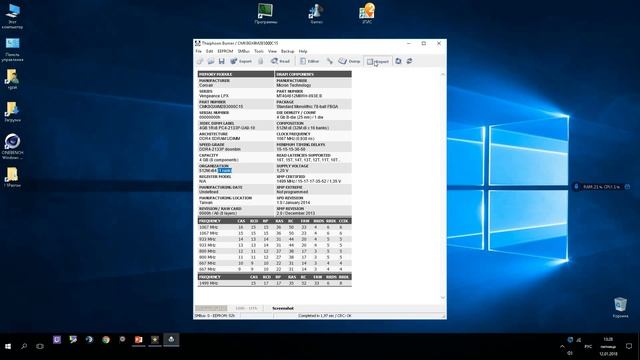Viewport: 640px width, 360px height.
Task: Click the RAM/CPU desktop gadget
Action: coord(602,187)
